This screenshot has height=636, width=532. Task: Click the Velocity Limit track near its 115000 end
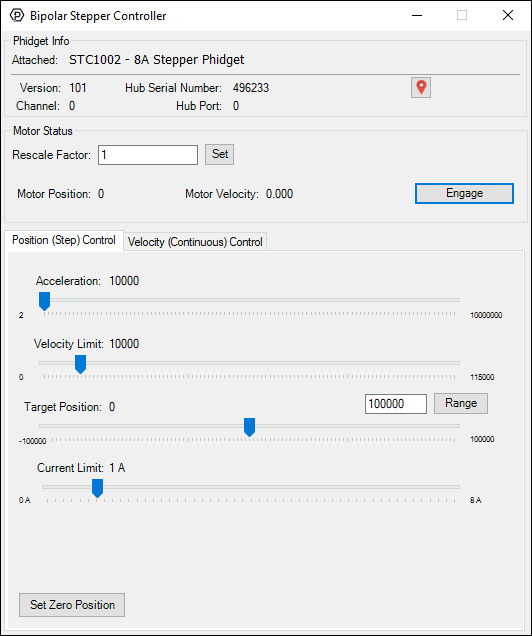point(452,363)
